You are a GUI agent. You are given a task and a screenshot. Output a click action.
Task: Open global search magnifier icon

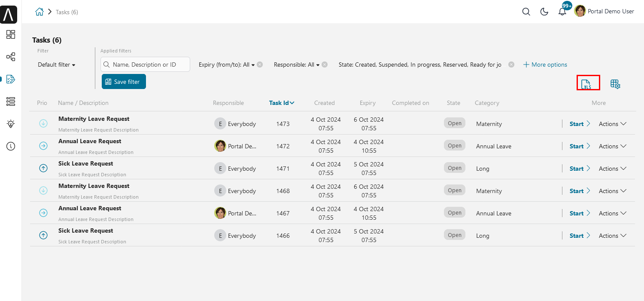point(526,12)
